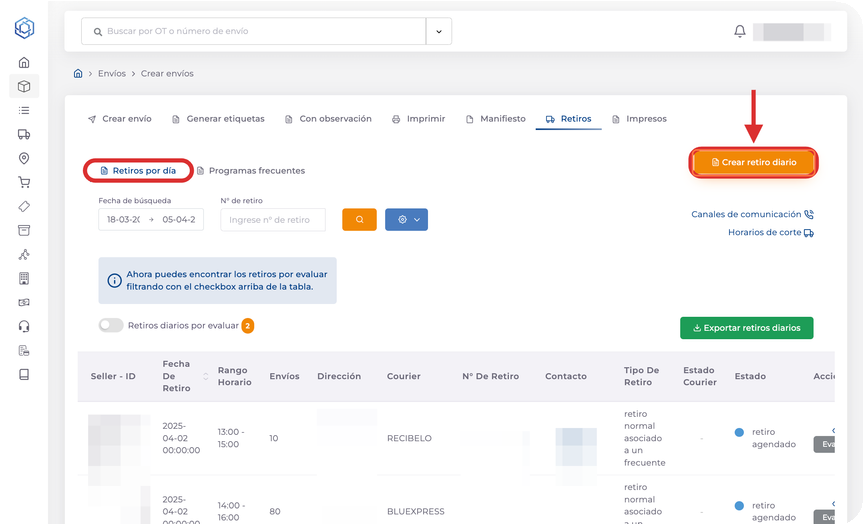Expand the blue gear settings dropdown

(406, 219)
